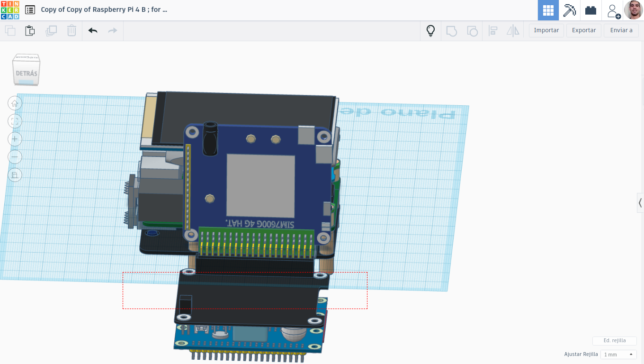Open the designs list icon
The height and width of the screenshot is (364, 644).
point(30,10)
